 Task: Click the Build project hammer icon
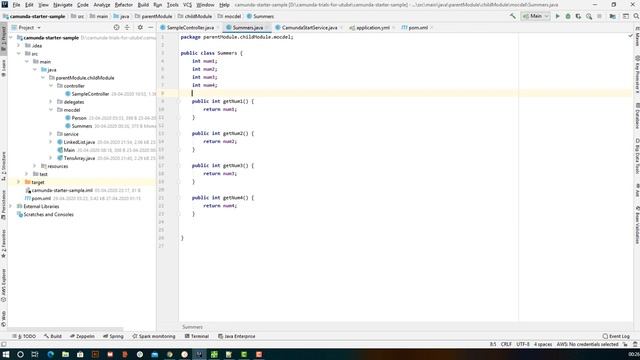[513, 16]
